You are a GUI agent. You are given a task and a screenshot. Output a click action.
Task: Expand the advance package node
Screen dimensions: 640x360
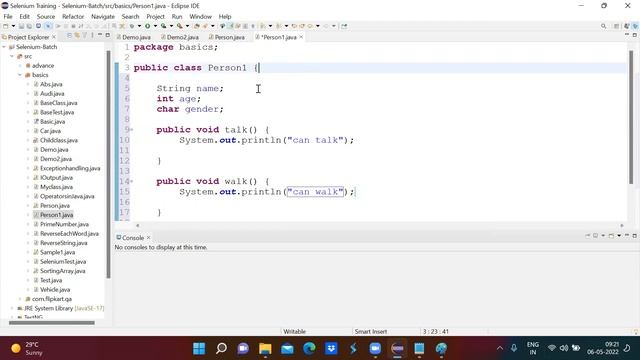pos(20,66)
